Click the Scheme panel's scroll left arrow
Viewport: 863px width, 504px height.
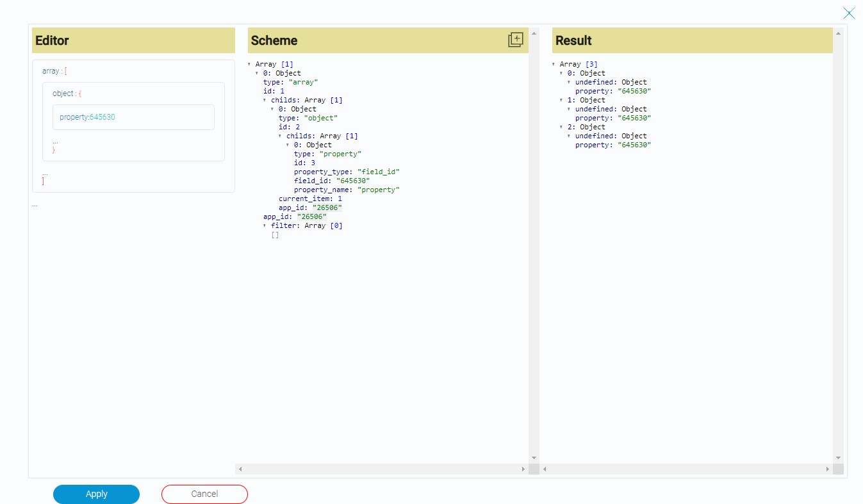240,469
